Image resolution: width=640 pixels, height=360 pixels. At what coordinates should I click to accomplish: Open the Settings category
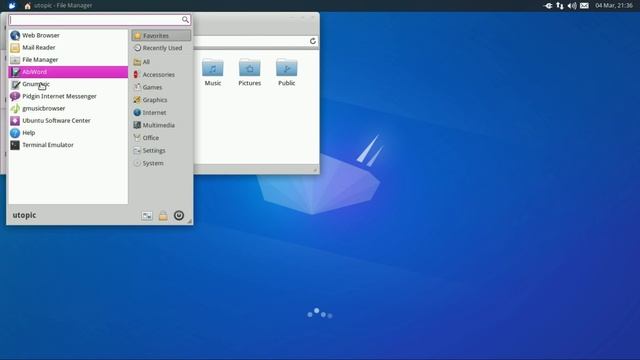click(x=161, y=151)
